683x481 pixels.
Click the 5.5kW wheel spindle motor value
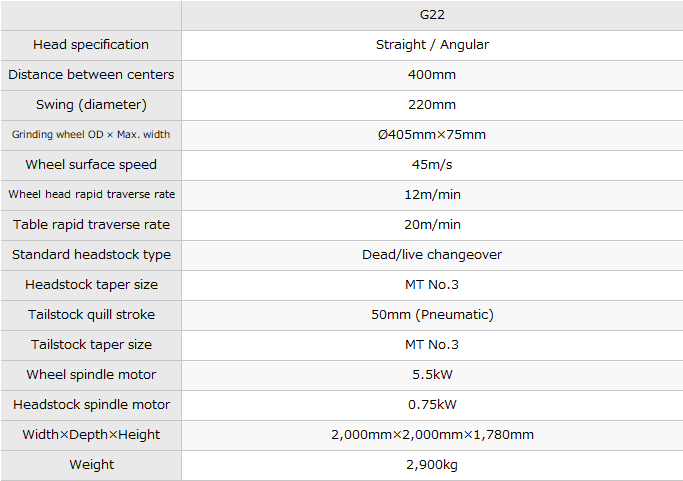pyautogui.click(x=432, y=375)
